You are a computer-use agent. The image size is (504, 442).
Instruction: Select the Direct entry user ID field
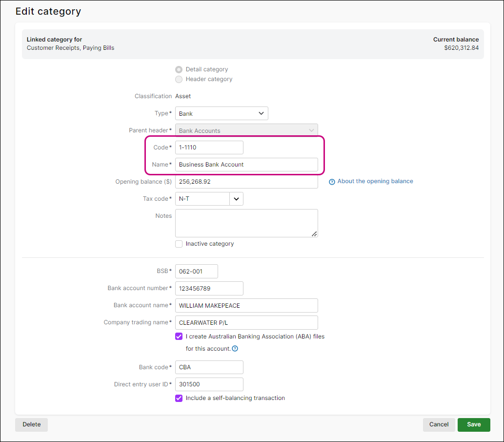tap(209, 384)
